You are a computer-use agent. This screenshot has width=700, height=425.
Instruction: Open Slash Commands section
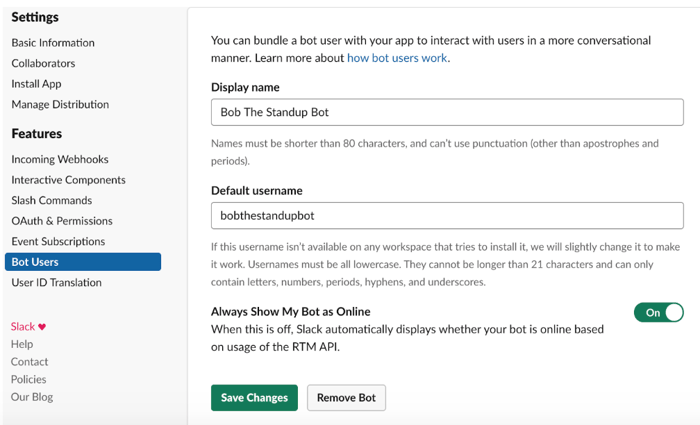[52, 200]
